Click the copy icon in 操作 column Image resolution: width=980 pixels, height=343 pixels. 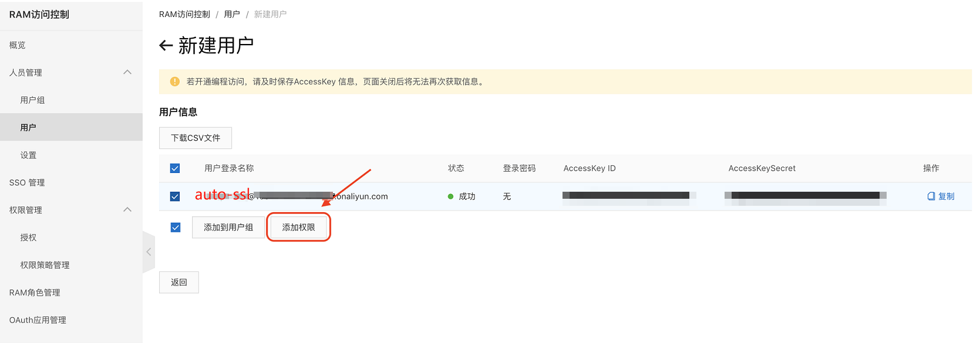[x=931, y=196]
